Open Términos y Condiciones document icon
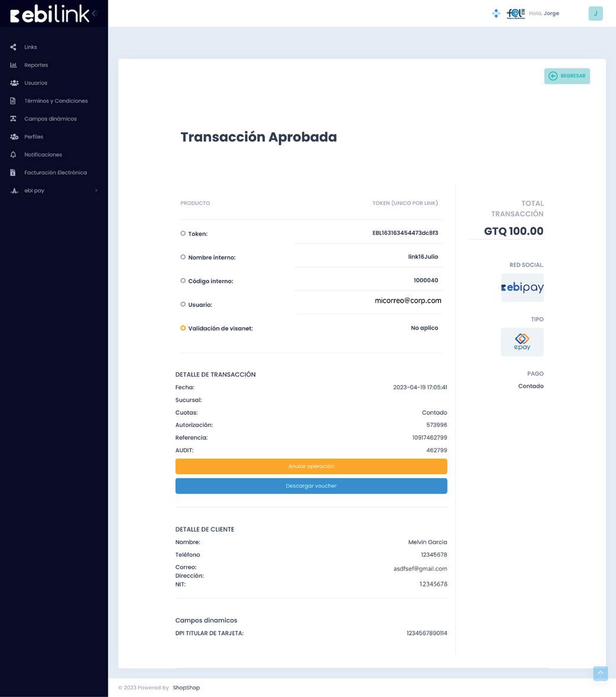The width and height of the screenshot is (616, 697). tap(13, 101)
